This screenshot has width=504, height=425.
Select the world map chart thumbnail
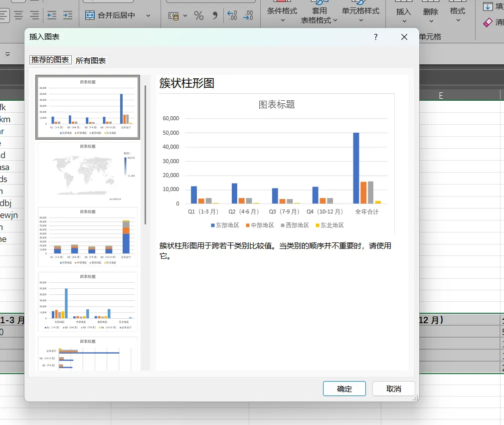pyautogui.click(x=88, y=173)
